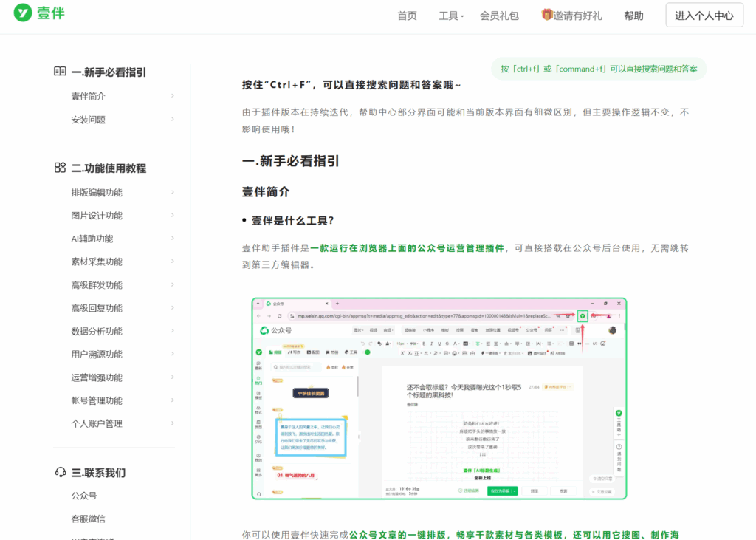Open 数据分析功能 in the sidebar
The image size is (756, 540).
(x=97, y=331)
